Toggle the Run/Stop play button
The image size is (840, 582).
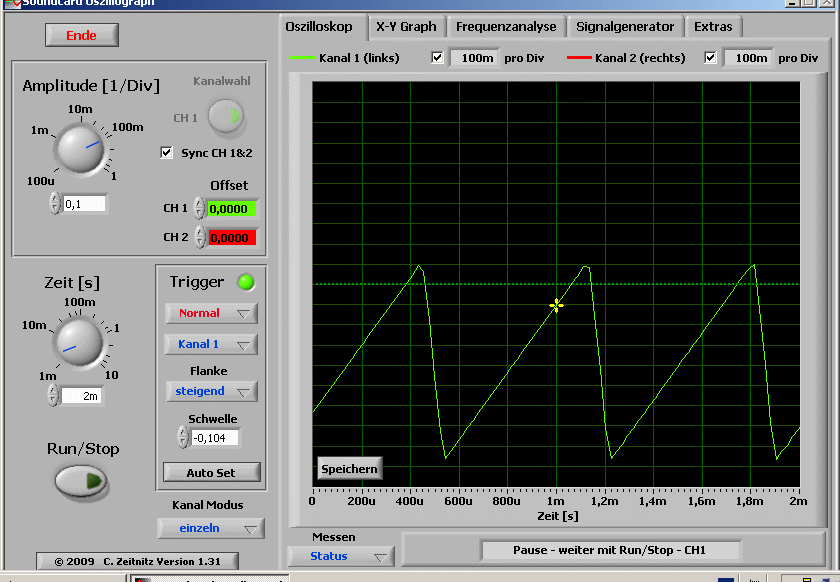point(81,481)
